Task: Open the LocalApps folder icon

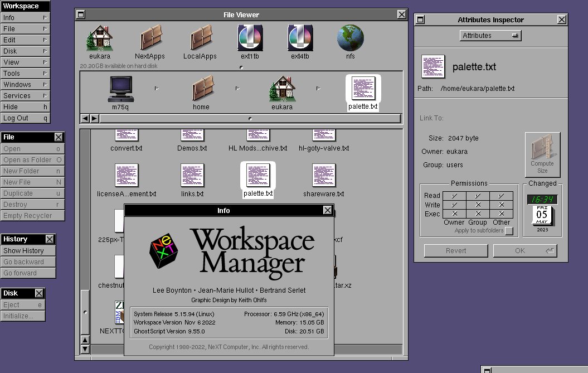Action: (x=200, y=38)
